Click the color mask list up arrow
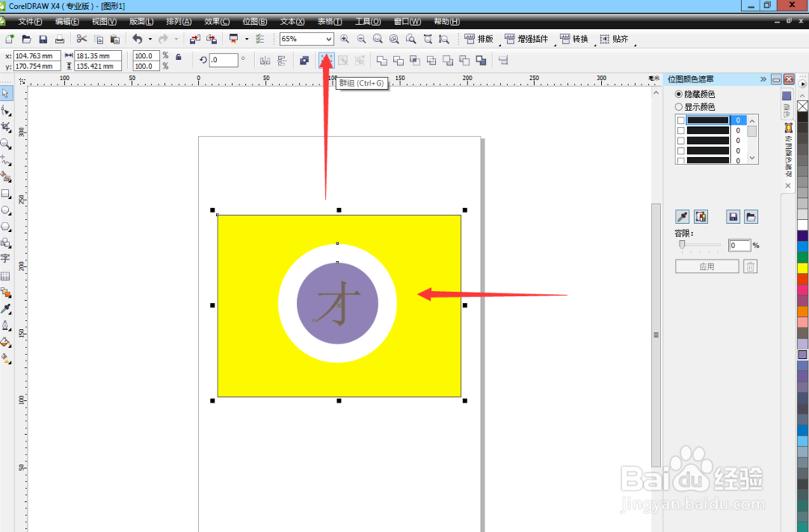The image size is (809, 532). (752, 120)
